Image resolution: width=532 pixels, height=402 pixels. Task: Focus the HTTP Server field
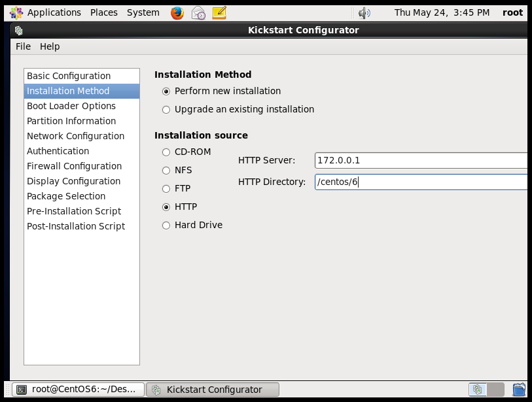click(421, 160)
